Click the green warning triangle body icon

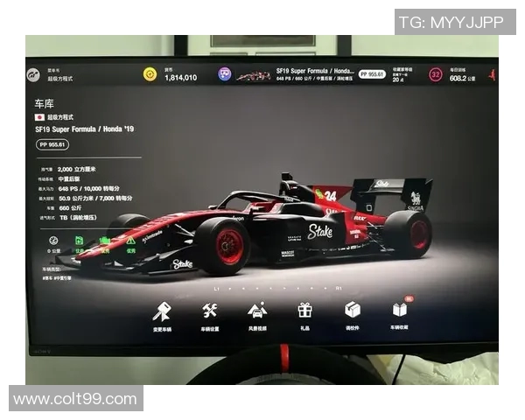(x=130, y=241)
